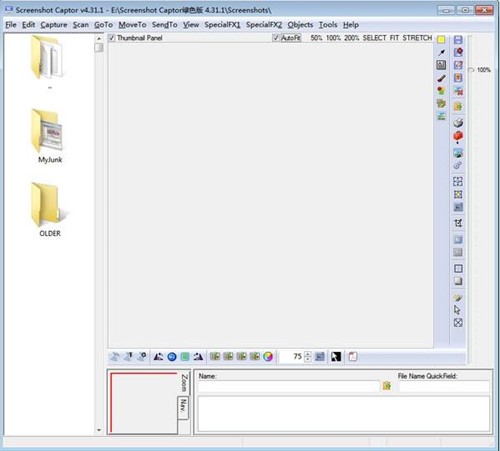The width and height of the screenshot is (500, 451).
Task: Select the dashed rectangle selection tool
Action: 458,181
